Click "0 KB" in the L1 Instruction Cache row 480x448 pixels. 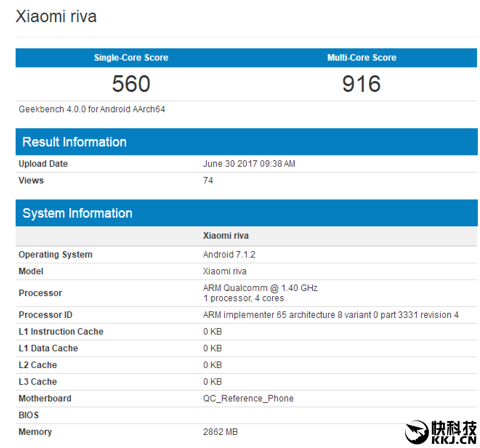213,331
